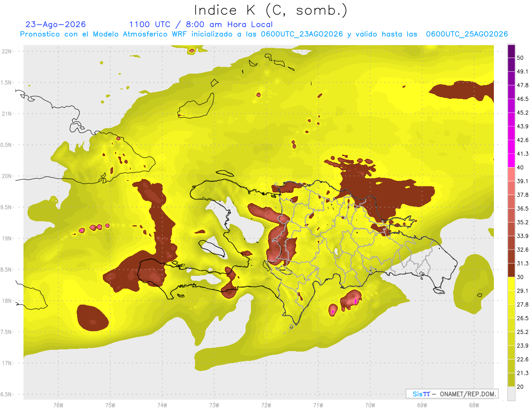Click the "69W" longitude label

422,405
